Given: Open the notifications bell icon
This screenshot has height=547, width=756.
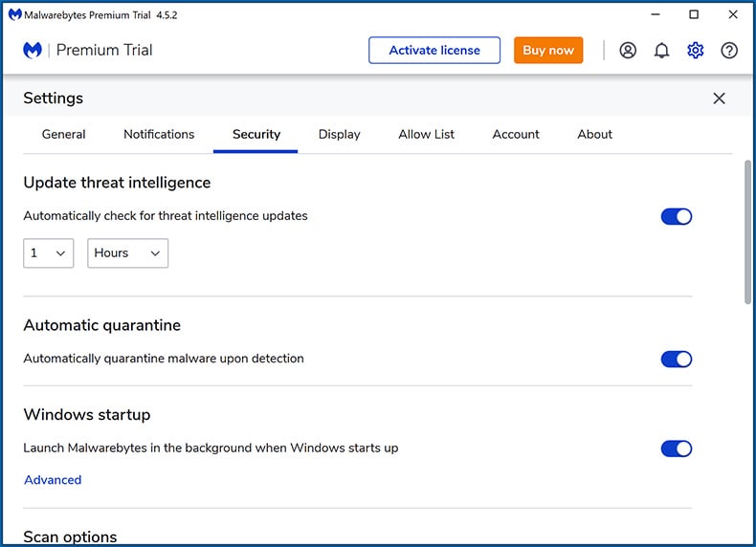Looking at the screenshot, I should click(x=661, y=50).
